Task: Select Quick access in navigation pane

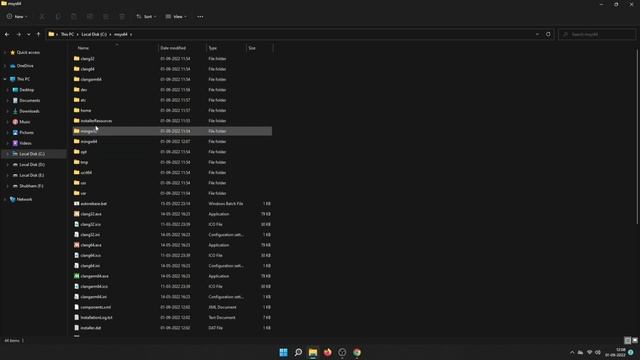Action: coord(28,52)
